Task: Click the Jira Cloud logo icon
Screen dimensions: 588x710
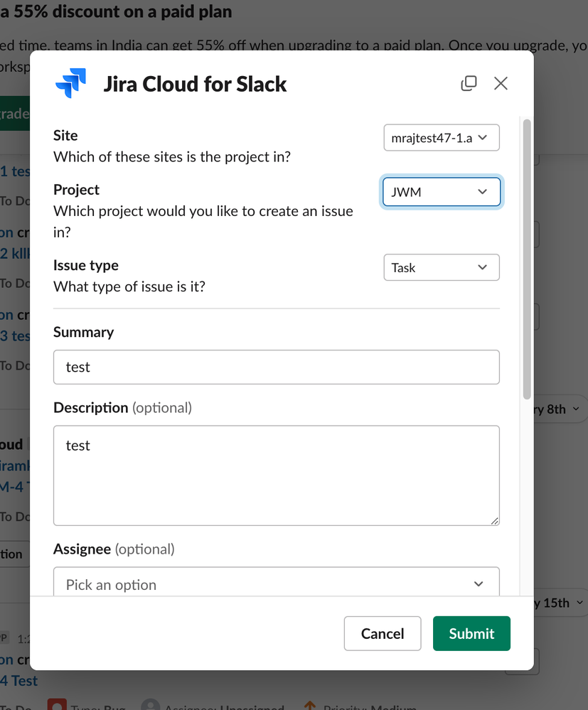Action: (70, 83)
